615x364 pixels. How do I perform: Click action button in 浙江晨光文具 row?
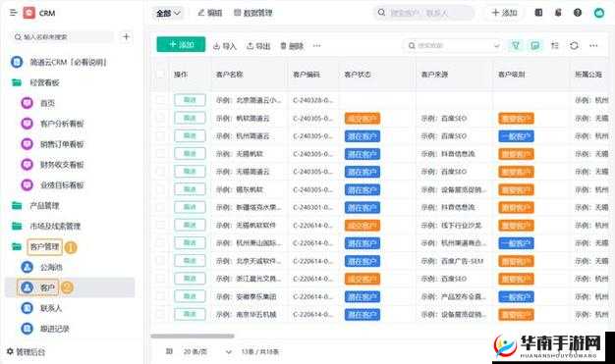(x=190, y=279)
